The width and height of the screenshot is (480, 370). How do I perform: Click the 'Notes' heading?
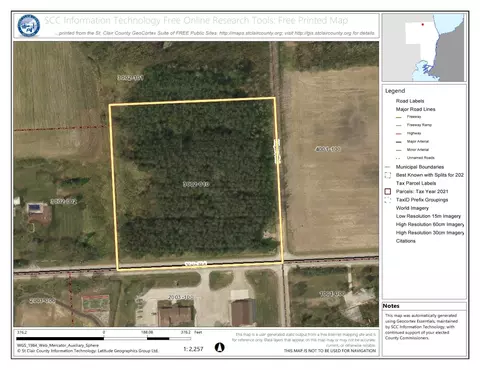tap(391, 306)
